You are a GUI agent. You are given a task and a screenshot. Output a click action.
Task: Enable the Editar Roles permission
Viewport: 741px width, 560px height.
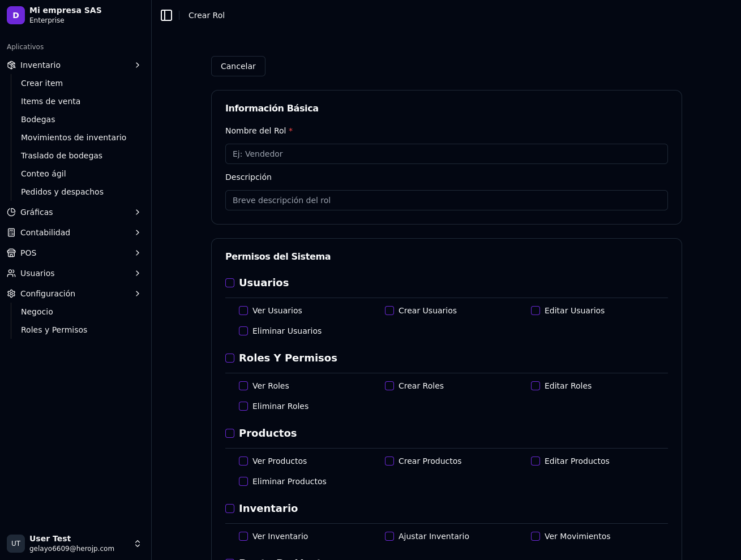click(x=536, y=386)
